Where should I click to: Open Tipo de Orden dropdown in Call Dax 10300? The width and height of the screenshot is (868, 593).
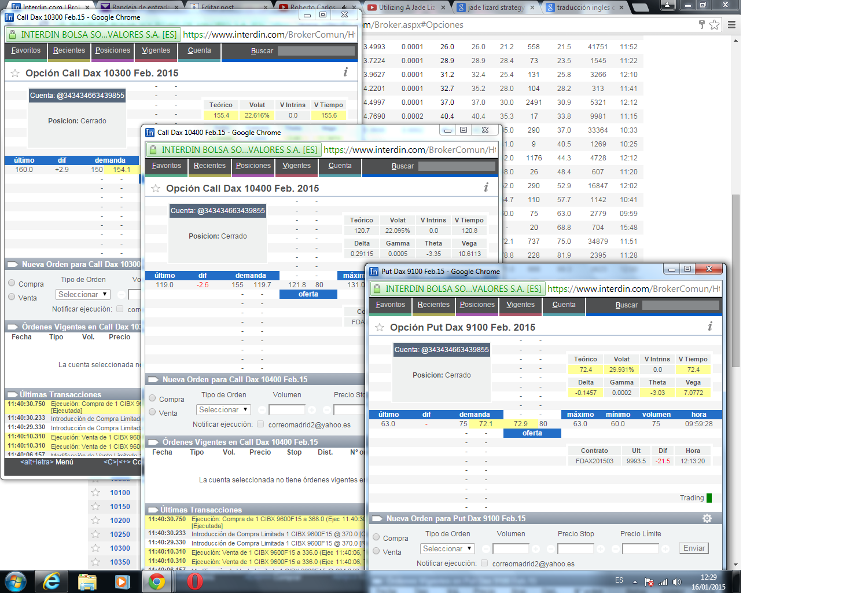83,294
